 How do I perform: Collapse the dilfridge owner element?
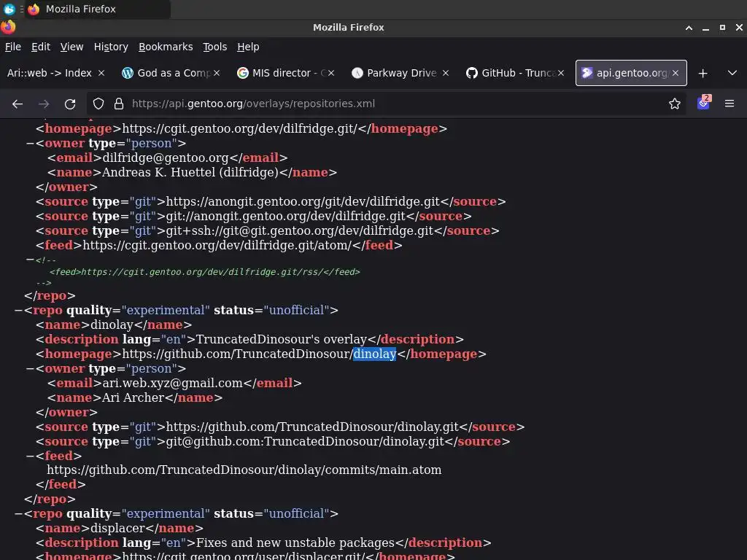pos(30,143)
